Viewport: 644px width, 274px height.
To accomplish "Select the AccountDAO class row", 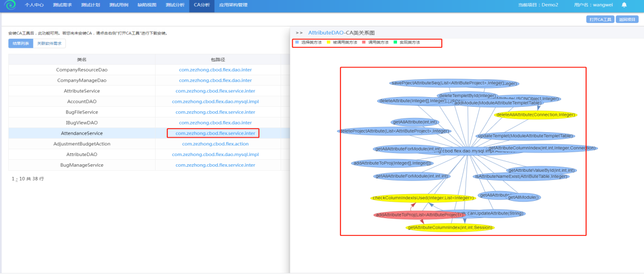I will pos(81,102).
